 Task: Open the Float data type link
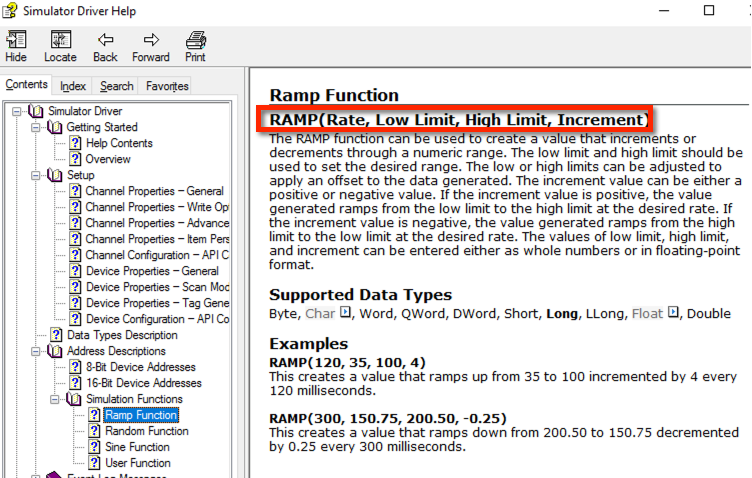pyautogui.click(x=647, y=314)
